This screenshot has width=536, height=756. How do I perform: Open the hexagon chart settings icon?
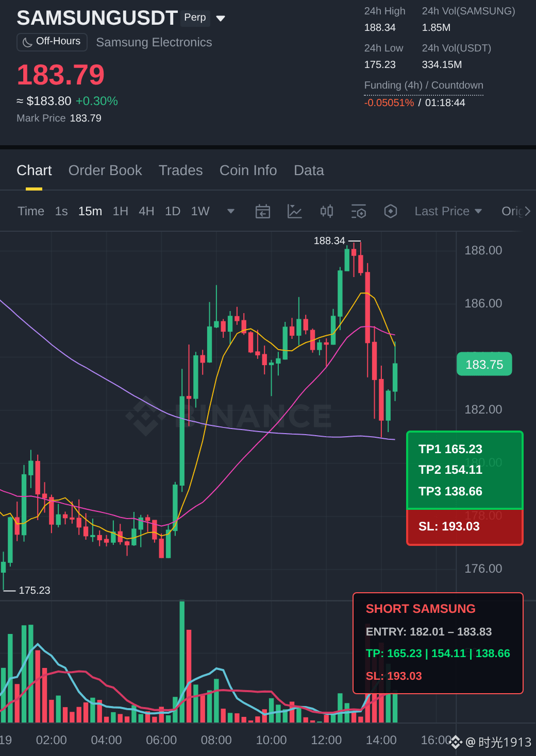tap(391, 211)
